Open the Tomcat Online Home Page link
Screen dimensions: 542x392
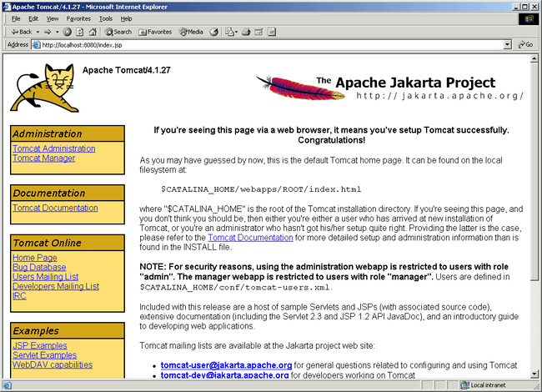click(35, 258)
